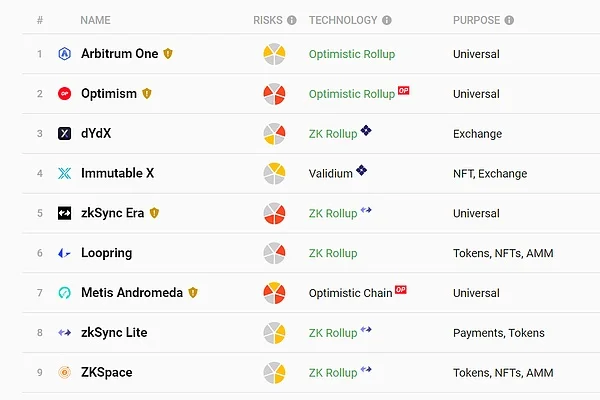
Task: Click the NAME column header
Action: [x=95, y=20]
